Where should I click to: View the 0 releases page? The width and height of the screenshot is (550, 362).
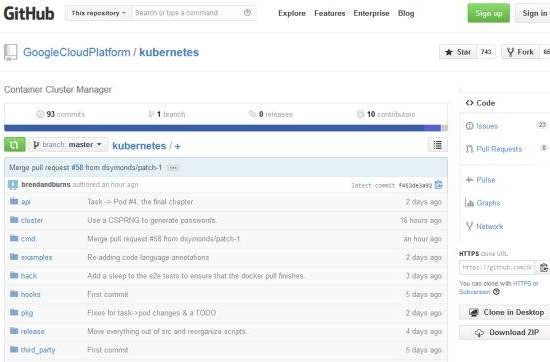point(270,114)
